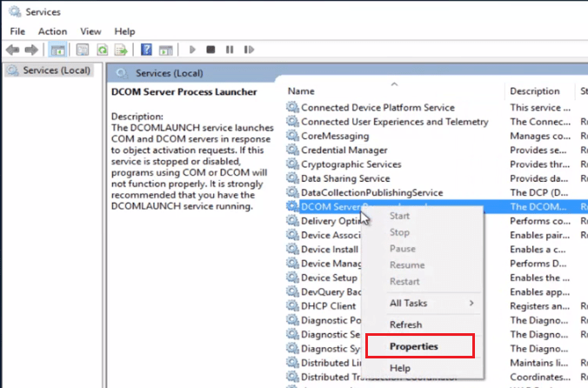The width and height of the screenshot is (588, 388).
Task: Select the DataCollectionPublishingService row
Action: coord(371,192)
